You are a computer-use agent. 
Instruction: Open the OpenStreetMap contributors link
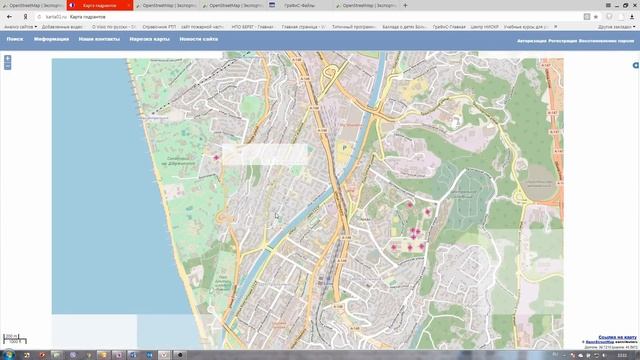click(x=600, y=342)
